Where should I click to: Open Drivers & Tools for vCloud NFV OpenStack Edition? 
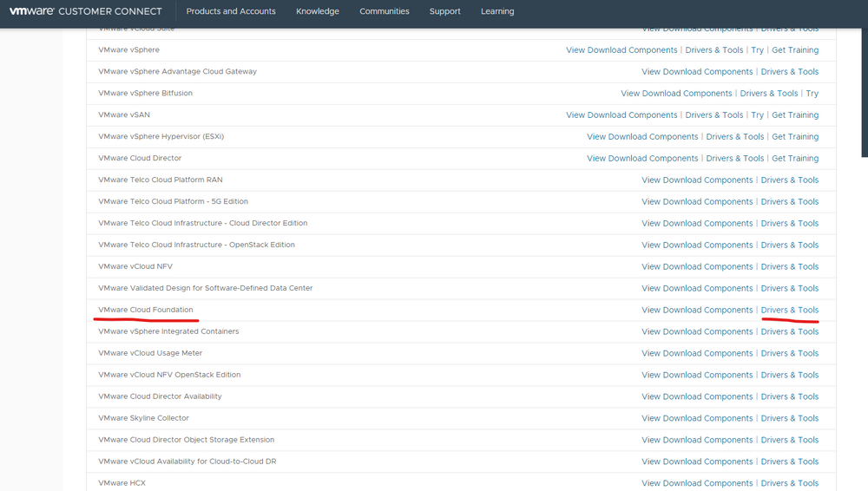[x=789, y=375]
